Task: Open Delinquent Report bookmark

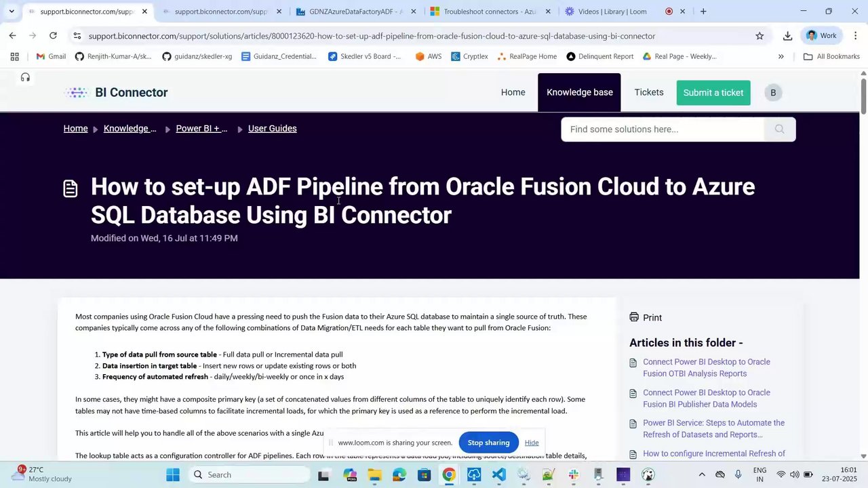Action: (x=600, y=56)
